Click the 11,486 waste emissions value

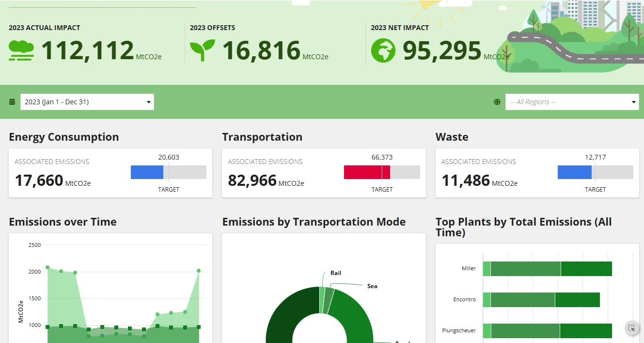click(x=466, y=180)
